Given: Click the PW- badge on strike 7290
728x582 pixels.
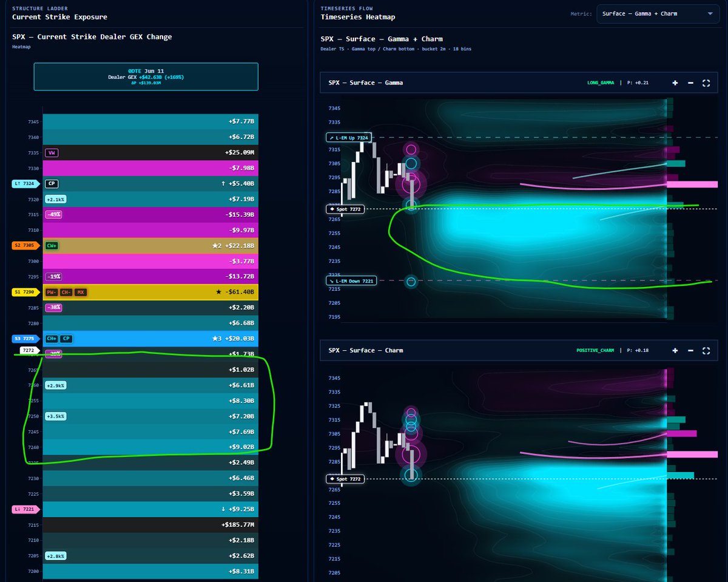Looking at the screenshot, I should [52, 292].
